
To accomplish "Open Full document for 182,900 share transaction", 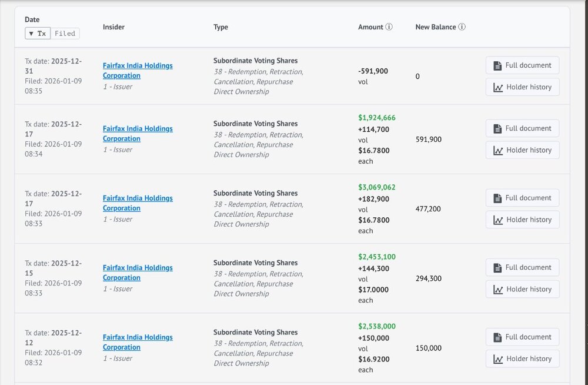I will 522,198.
